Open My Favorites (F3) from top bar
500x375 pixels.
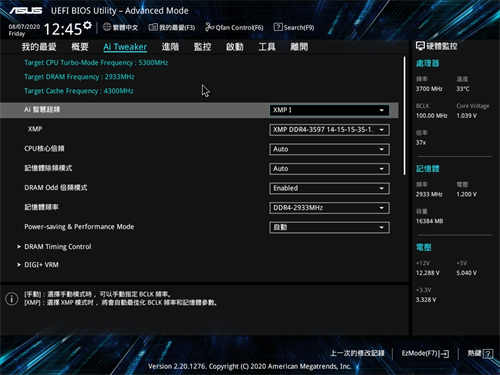click(172, 27)
